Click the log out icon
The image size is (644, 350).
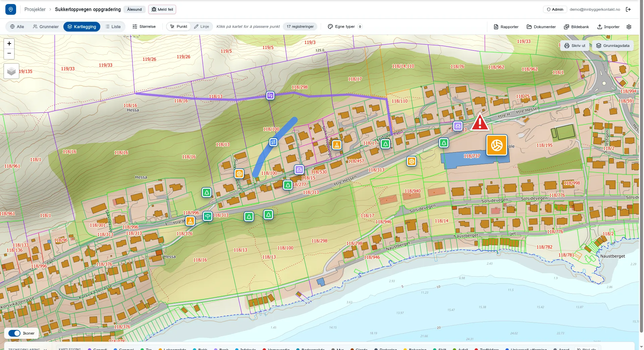628,9
